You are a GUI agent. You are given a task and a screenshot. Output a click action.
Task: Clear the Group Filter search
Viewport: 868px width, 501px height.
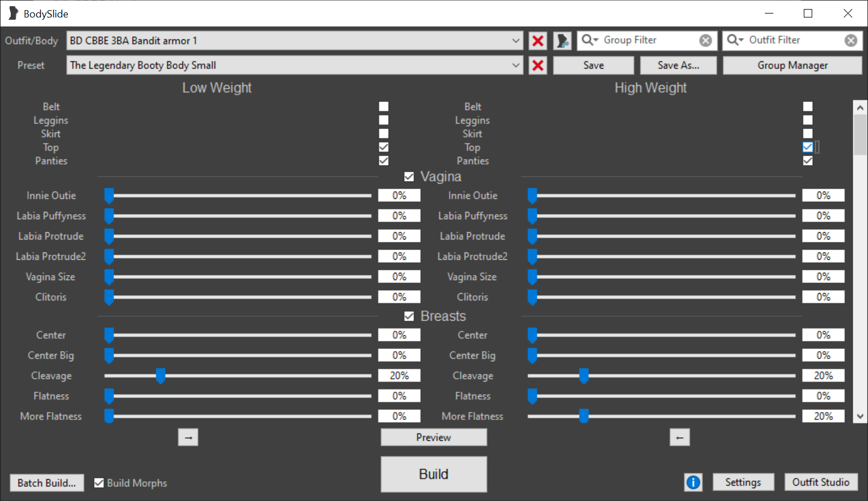click(x=705, y=41)
